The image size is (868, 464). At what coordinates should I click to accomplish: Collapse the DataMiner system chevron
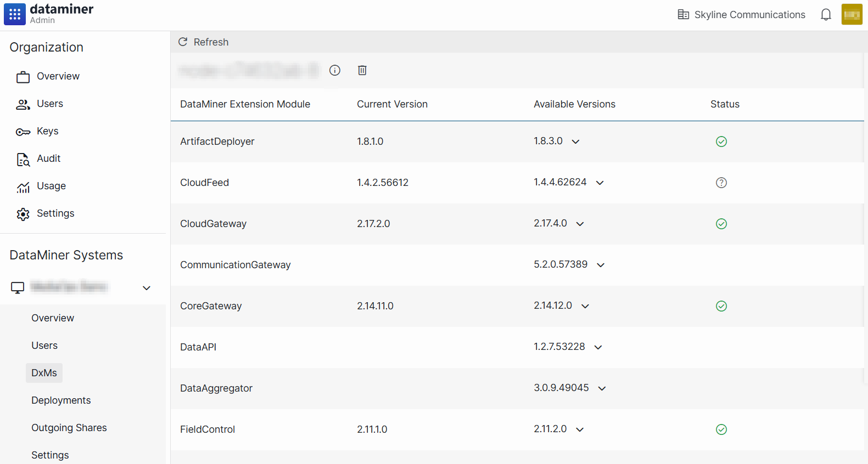pos(147,288)
